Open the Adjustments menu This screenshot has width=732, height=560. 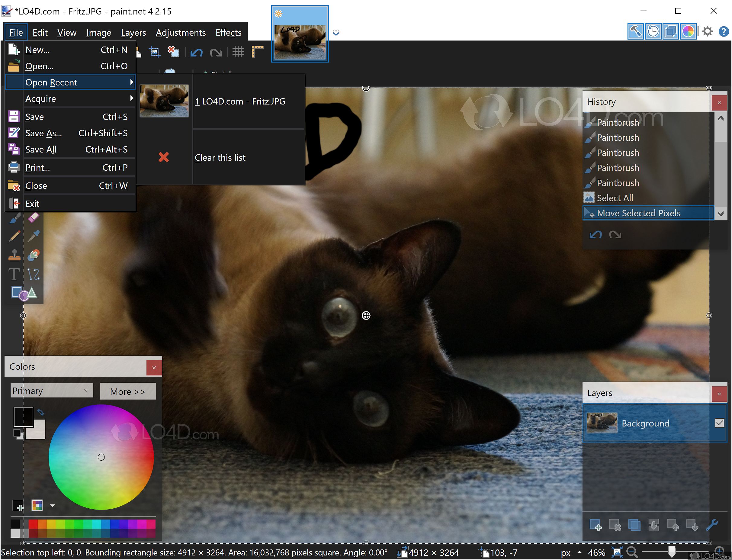tap(181, 32)
